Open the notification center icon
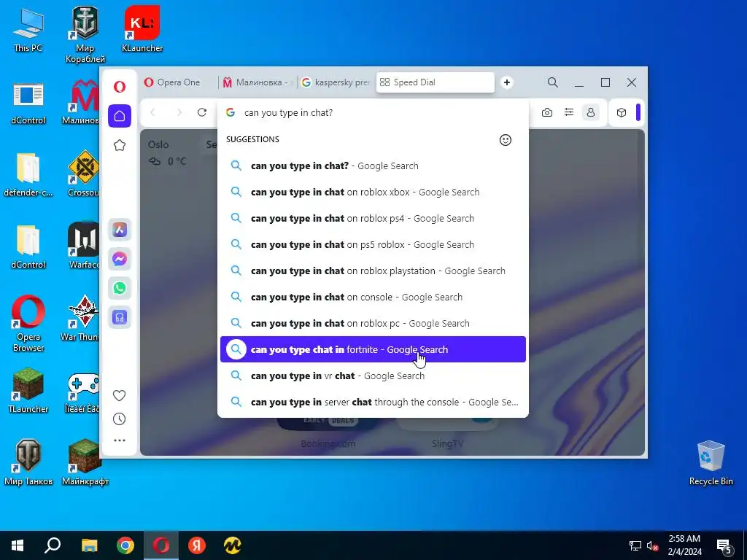The height and width of the screenshot is (560, 747). (724, 546)
